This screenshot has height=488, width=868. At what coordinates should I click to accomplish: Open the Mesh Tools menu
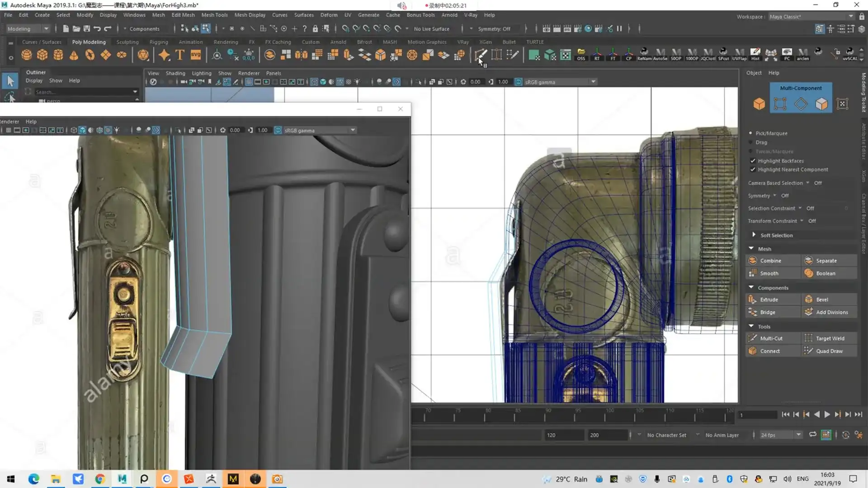click(x=214, y=15)
